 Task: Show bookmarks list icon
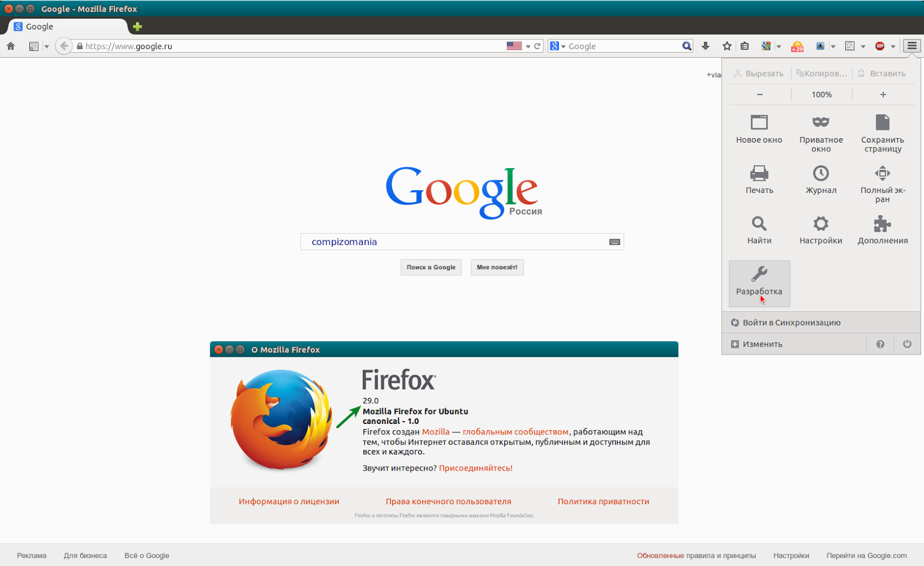coord(745,46)
